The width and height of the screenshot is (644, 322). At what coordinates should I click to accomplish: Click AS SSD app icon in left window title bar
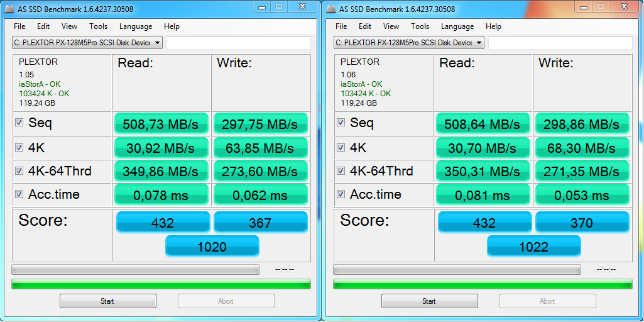tap(9, 9)
